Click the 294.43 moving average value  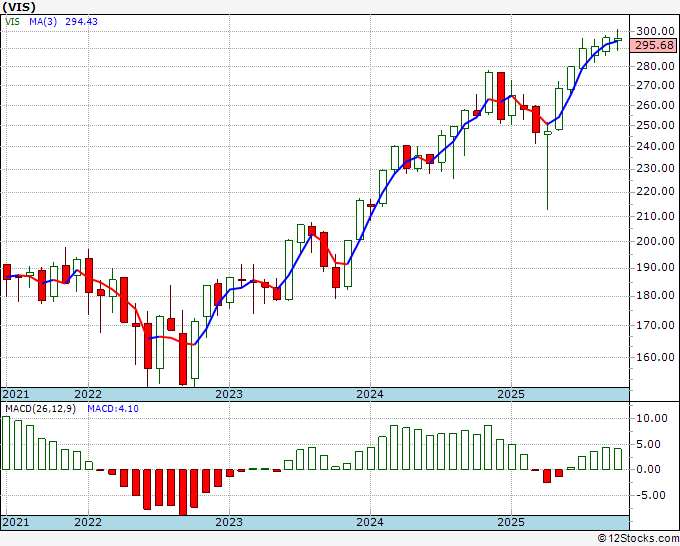[x=81, y=21]
